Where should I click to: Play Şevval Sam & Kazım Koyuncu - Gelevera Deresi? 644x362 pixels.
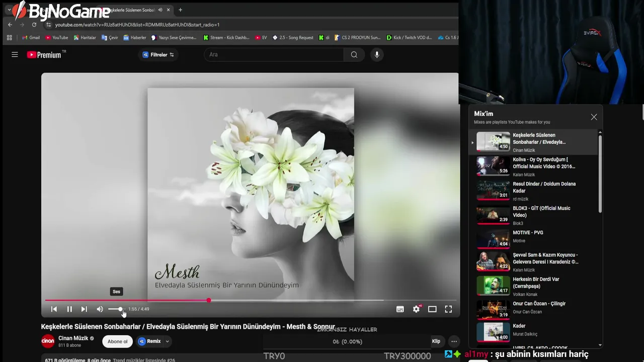533,262
